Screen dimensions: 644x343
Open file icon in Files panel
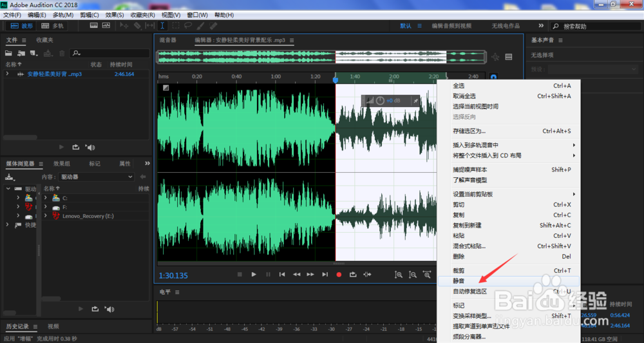tap(8, 53)
